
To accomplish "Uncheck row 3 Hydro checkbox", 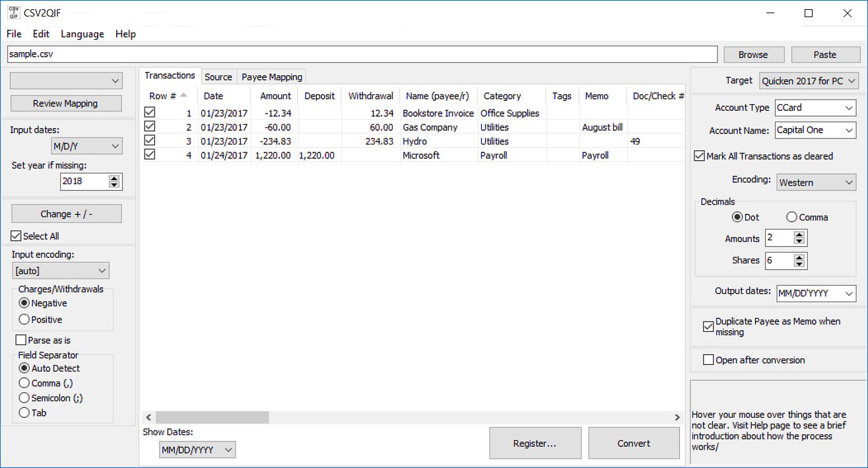I will pyautogui.click(x=150, y=141).
